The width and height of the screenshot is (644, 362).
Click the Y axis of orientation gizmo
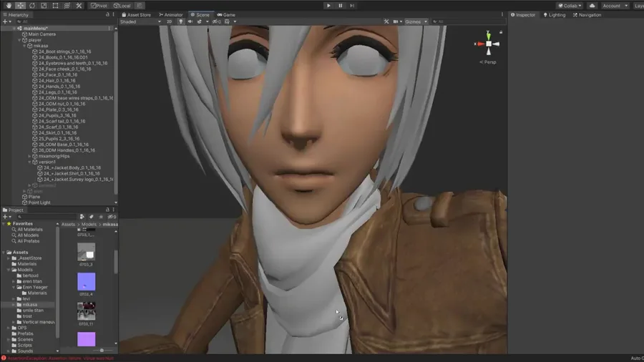coord(488,35)
